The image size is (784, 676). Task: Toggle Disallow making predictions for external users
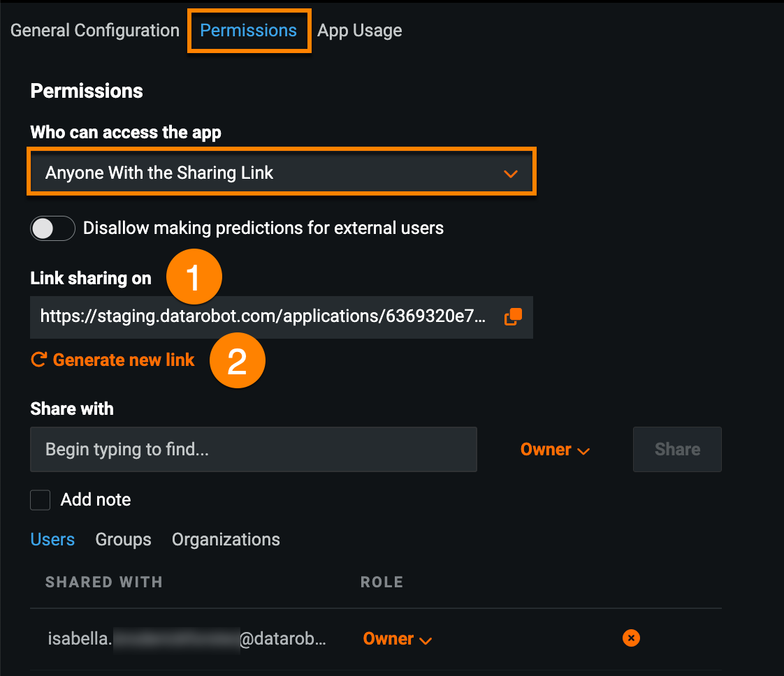click(x=52, y=228)
